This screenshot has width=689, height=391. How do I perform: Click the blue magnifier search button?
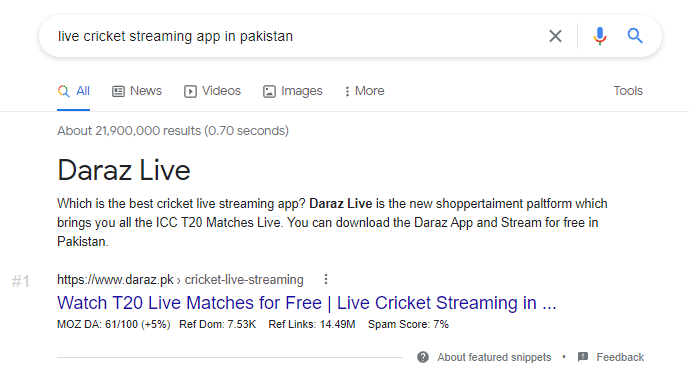pyautogui.click(x=635, y=36)
